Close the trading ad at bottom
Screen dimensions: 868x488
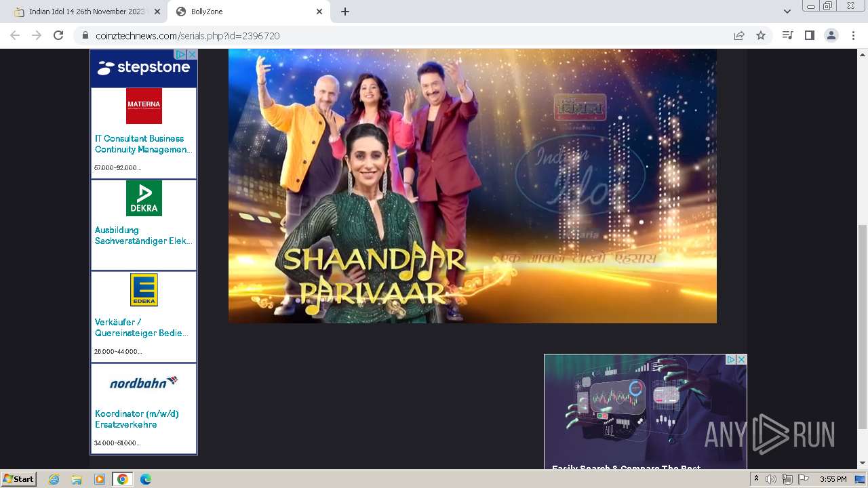pyautogui.click(x=741, y=359)
